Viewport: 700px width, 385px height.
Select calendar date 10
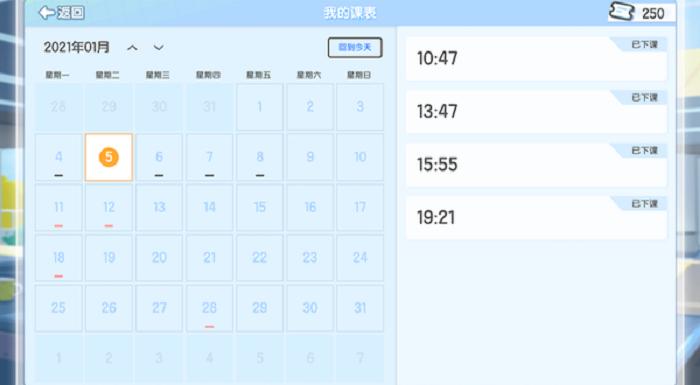360,157
